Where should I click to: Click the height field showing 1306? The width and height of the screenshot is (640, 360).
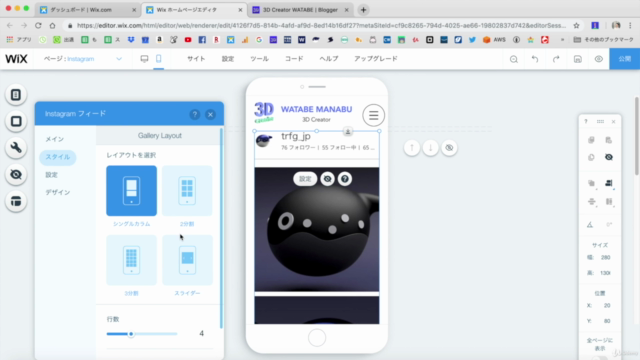[606, 273]
